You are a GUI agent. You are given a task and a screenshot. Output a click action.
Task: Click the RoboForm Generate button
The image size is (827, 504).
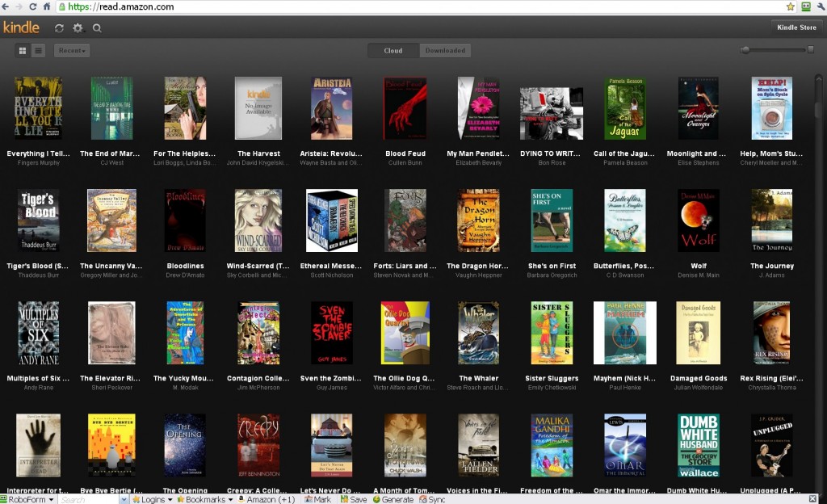[x=393, y=499]
